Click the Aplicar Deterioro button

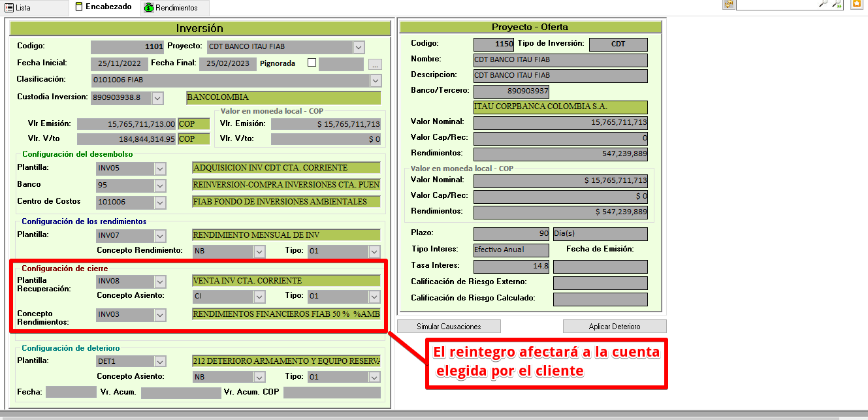pyautogui.click(x=615, y=327)
